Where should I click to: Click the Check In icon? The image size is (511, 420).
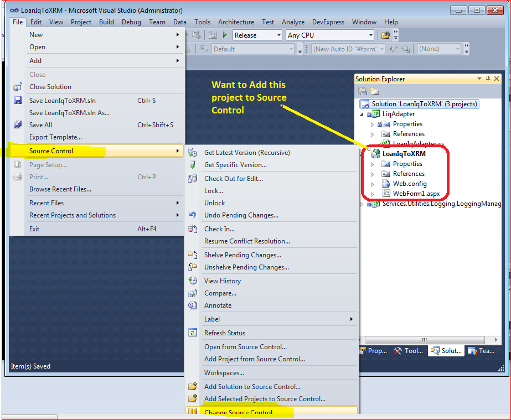coord(193,229)
